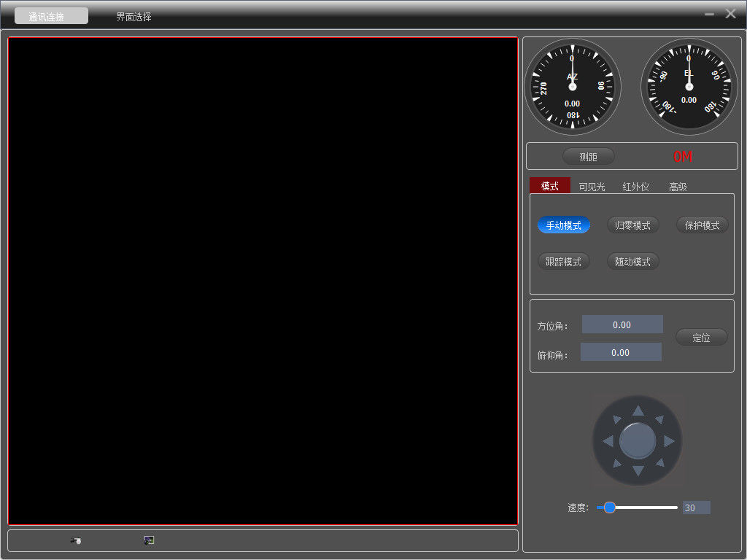
Task: Click the snapshot picture icon in bottom bar
Action: 149,540
